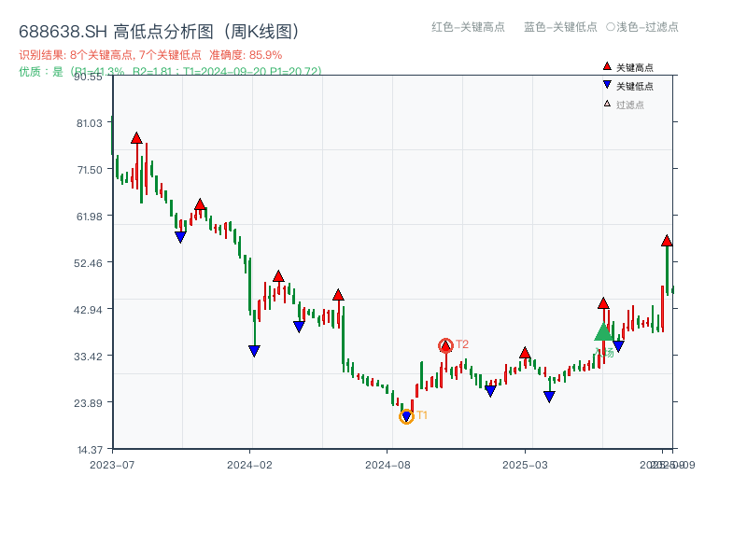
Task: Select the green 入场 entry triangle marker
Action: pos(604,332)
